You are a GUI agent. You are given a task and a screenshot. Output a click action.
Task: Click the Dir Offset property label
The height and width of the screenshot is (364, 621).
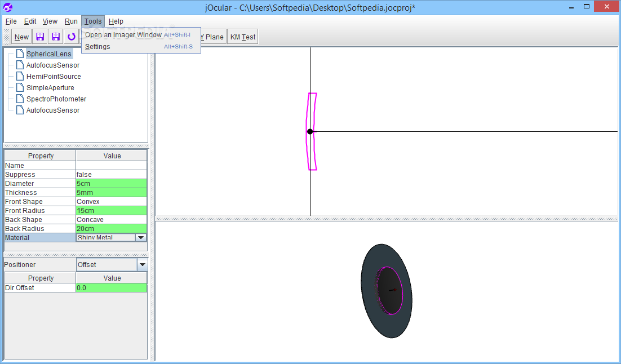(40, 288)
